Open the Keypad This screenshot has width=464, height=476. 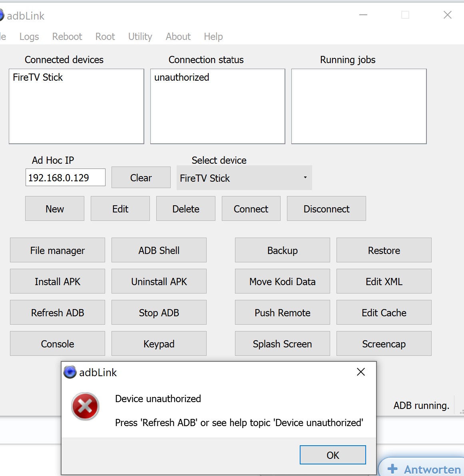(159, 343)
